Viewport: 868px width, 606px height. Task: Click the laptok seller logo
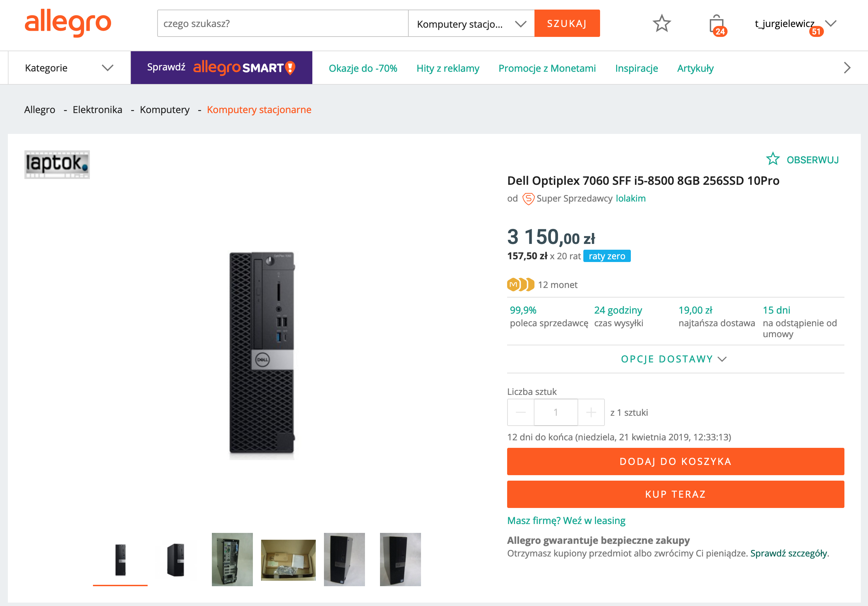[57, 164]
